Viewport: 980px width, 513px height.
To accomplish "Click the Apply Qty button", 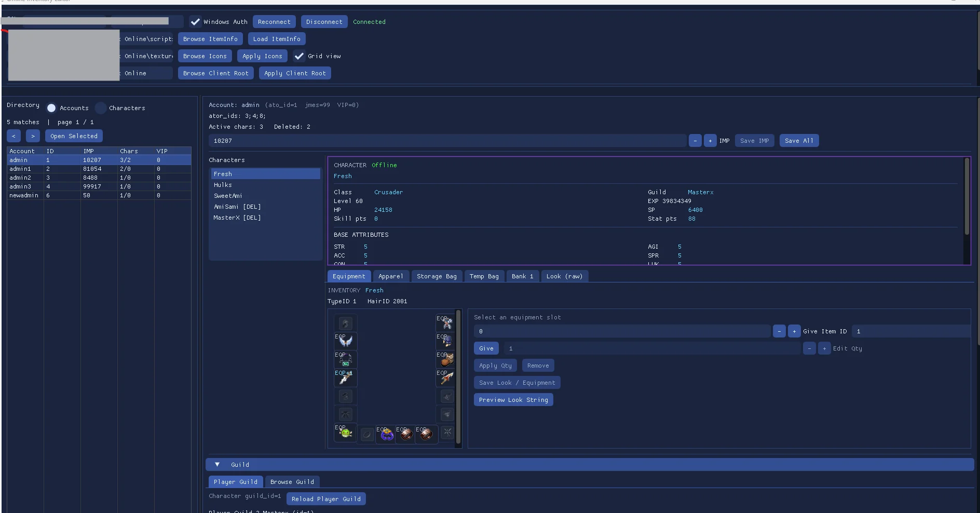I will click(x=495, y=366).
